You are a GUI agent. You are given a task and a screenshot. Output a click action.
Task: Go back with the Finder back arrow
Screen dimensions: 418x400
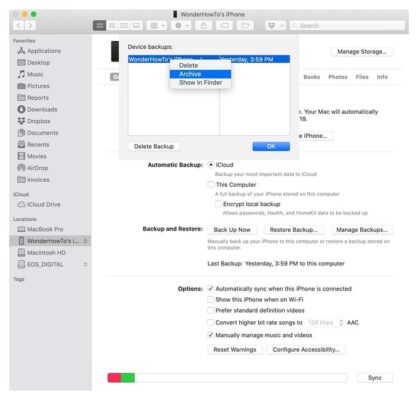[x=19, y=25]
